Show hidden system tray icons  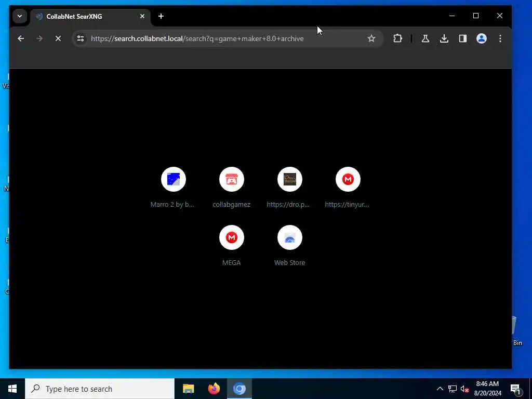point(440,389)
